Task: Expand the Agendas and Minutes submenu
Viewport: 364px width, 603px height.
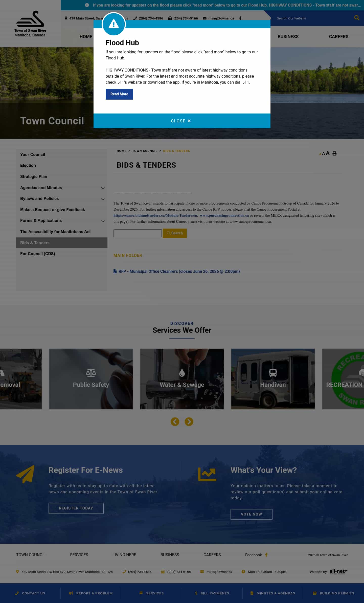Action: [x=103, y=188]
